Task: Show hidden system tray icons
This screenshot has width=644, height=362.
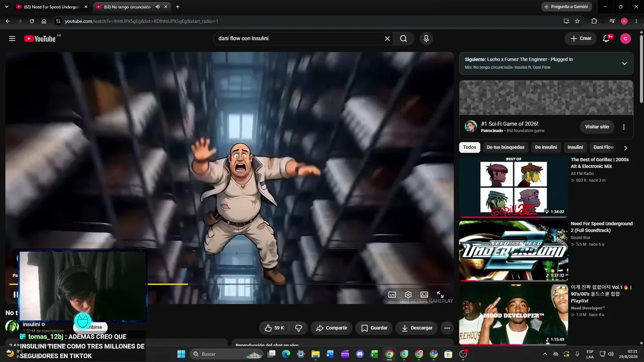Action: [x=545, y=354]
